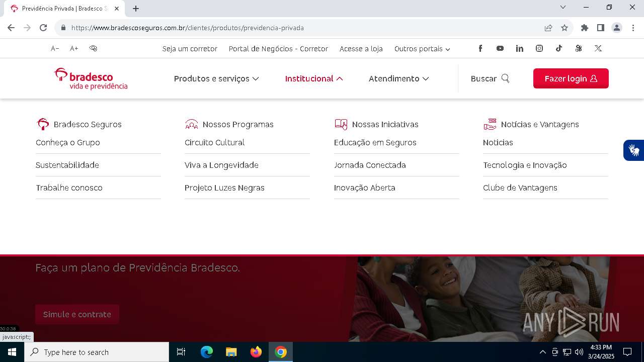Toggle high contrast eye icon
644x362 pixels.
(x=93, y=48)
